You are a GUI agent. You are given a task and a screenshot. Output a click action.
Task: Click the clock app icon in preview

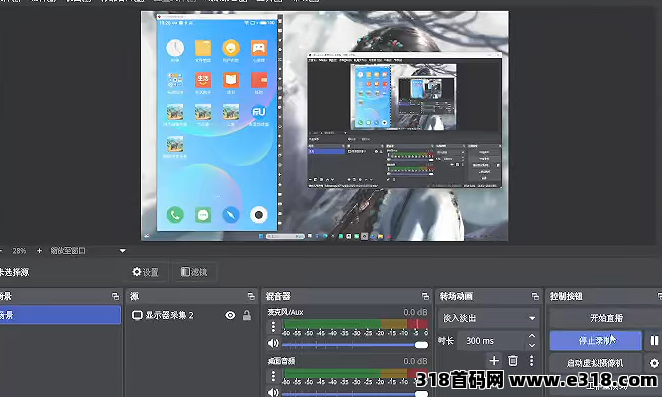175,48
